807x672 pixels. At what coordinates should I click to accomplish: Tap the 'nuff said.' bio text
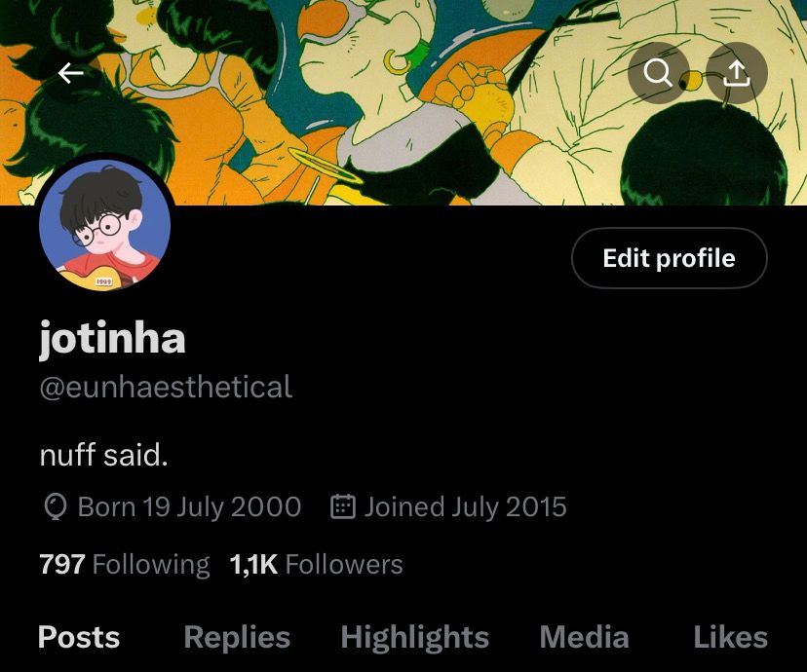(104, 455)
